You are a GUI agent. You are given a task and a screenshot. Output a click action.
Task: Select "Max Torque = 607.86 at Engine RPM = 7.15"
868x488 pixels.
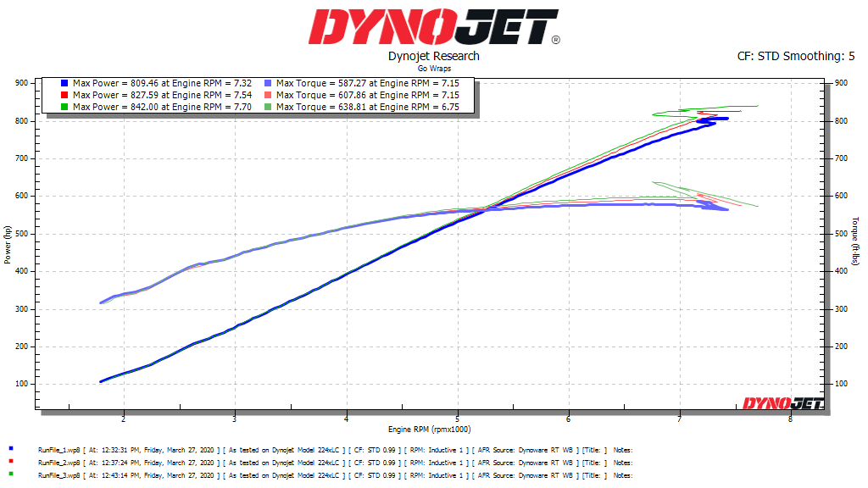pos(368,95)
